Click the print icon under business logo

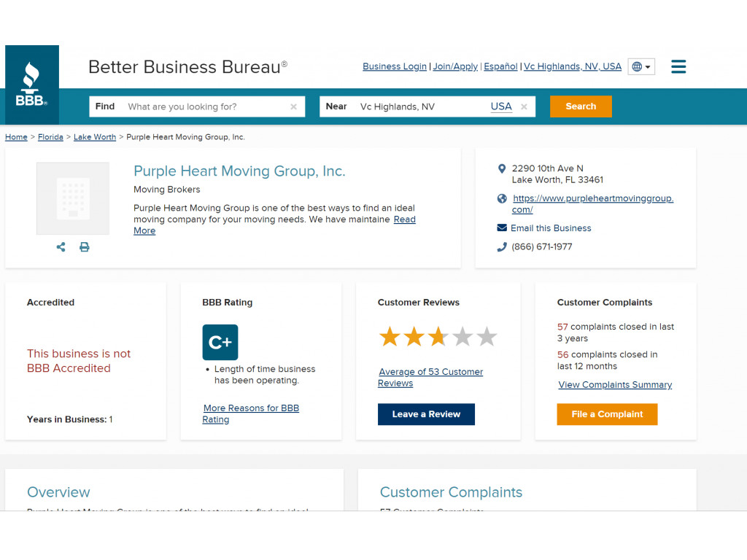[85, 247]
